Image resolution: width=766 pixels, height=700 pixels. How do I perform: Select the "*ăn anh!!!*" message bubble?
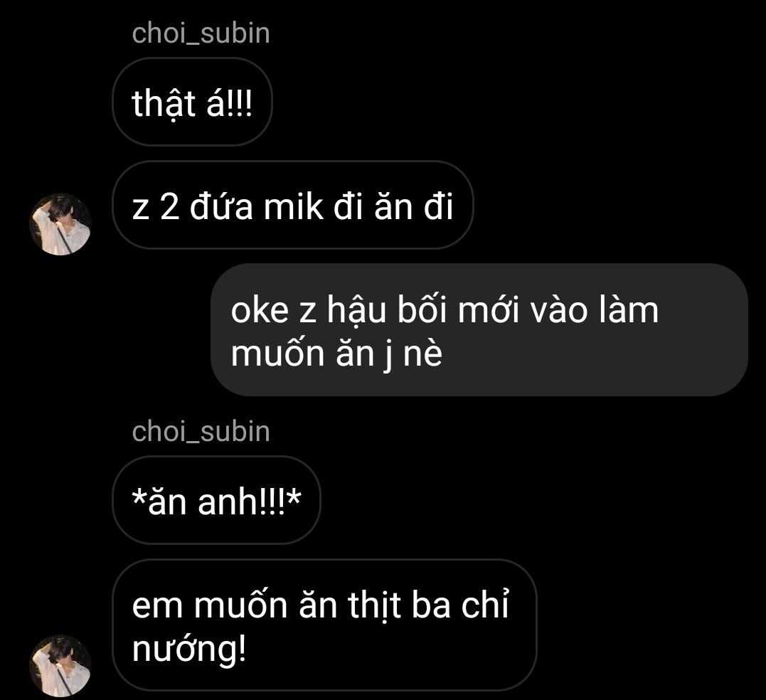[x=216, y=500]
